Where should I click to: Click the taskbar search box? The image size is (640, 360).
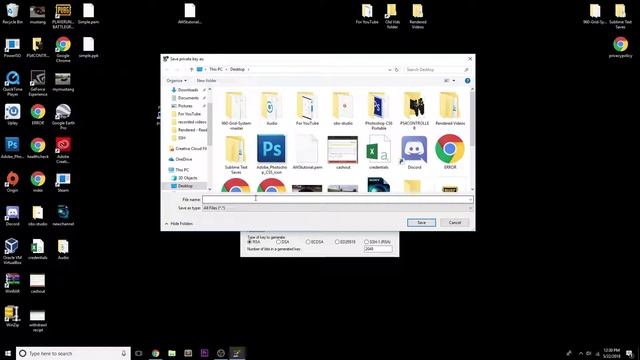(73, 353)
